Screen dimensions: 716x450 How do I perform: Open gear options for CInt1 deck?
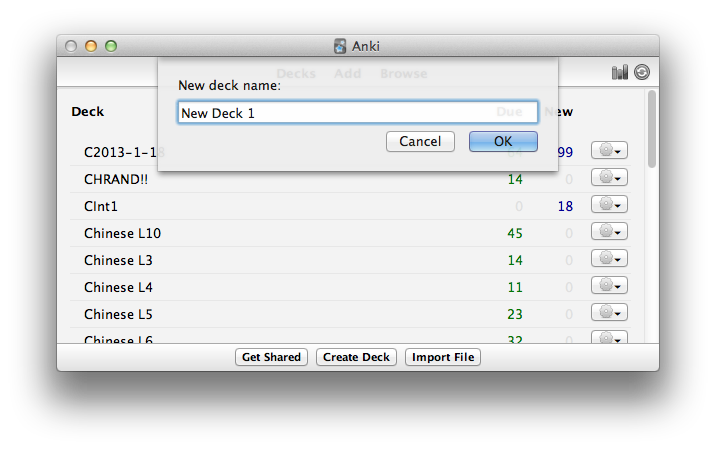tap(609, 204)
